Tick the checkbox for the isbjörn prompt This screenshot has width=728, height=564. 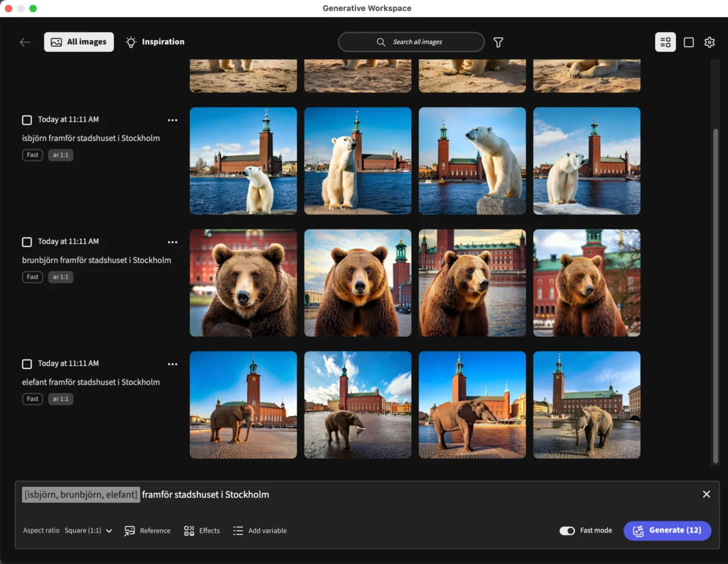pos(27,120)
